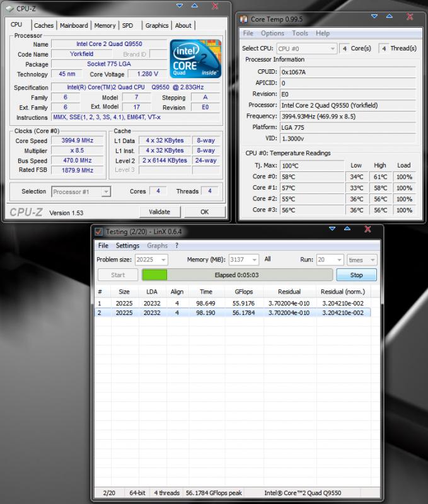Click the Time column header
The image size is (428, 504).
(x=205, y=292)
